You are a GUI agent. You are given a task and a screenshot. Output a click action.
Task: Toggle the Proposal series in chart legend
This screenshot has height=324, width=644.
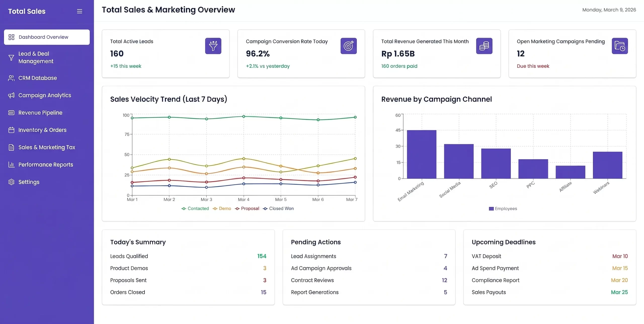click(x=247, y=208)
